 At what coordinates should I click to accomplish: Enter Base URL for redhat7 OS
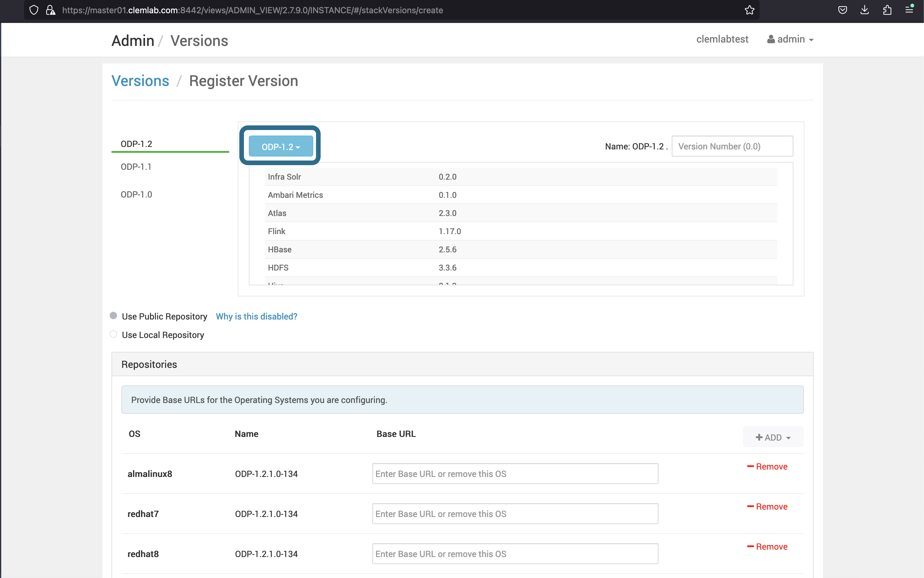pos(513,513)
